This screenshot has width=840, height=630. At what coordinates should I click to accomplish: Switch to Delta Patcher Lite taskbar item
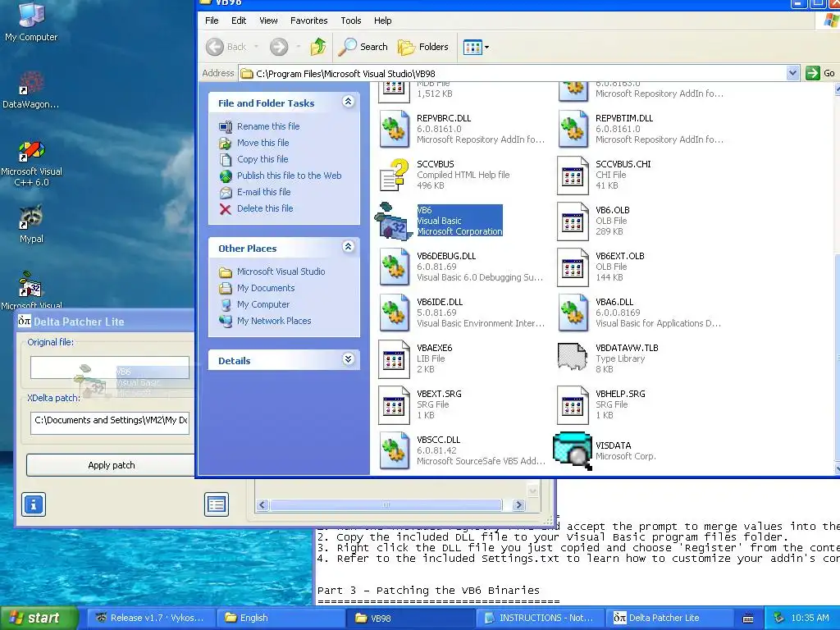(x=669, y=619)
